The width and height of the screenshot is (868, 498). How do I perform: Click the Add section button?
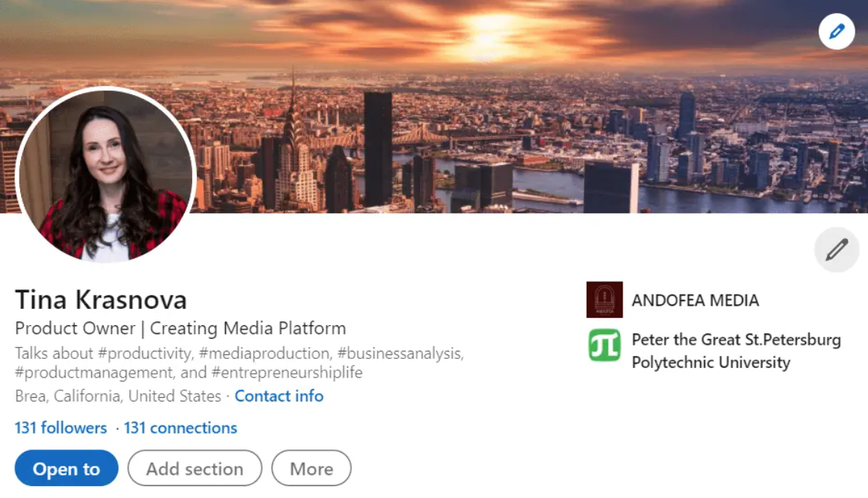(x=195, y=468)
